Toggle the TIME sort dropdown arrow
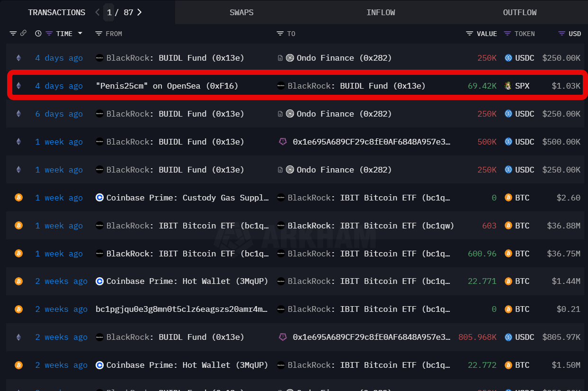The image size is (588, 391). click(x=80, y=34)
